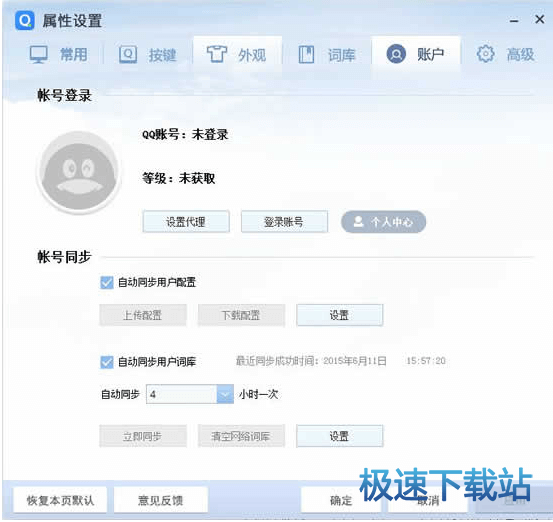This screenshot has width=553, height=522.
Task: Click the person icon inside 个人中心
Action: tap(358, 221)
